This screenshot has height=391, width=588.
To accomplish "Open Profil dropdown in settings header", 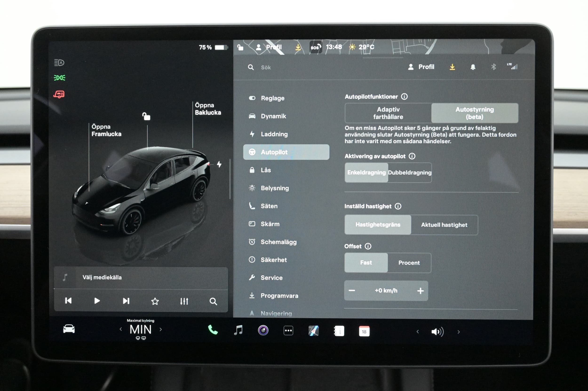I will (x=421, y=67).
